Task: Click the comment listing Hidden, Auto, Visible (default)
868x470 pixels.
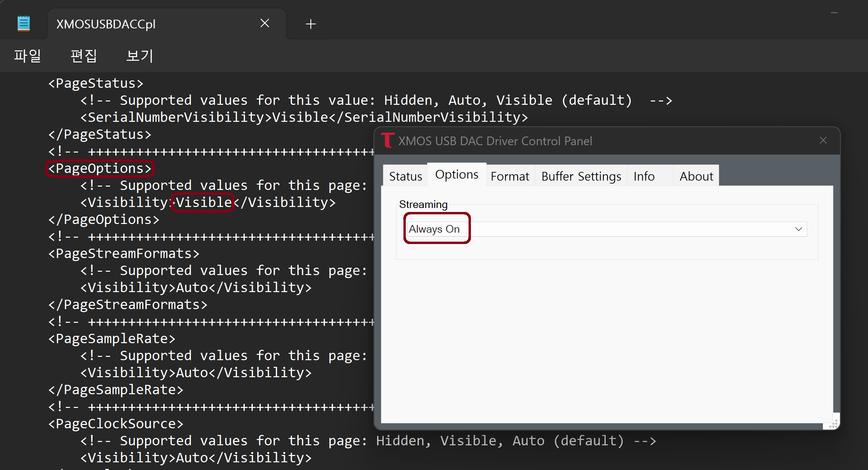Action: (x=376, y=100)
